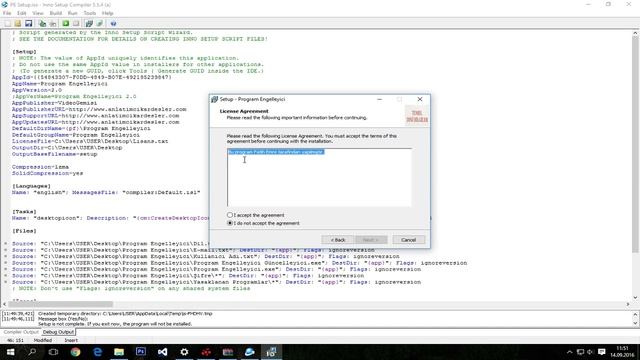Open Google Chrome from the taskbar
The height and width of the screenshot is (360, 640).
pyautogui.click(x=76, y=352)
